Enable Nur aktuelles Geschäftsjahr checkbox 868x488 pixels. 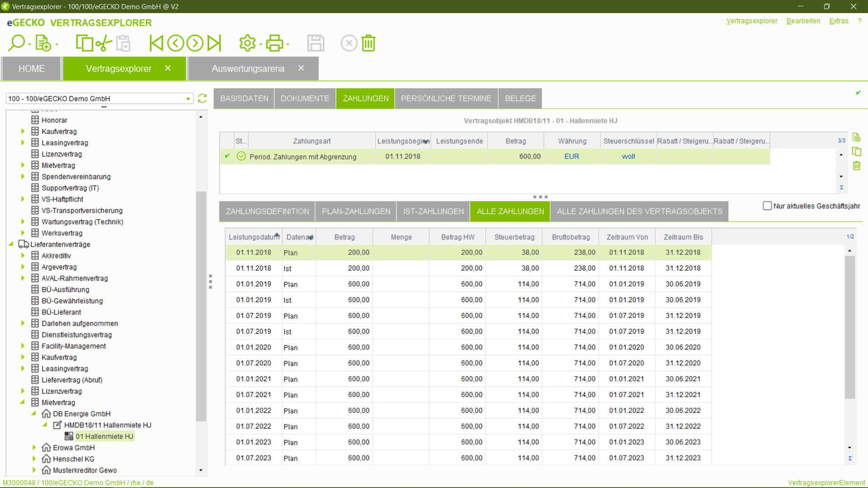[x=767, y=206]
